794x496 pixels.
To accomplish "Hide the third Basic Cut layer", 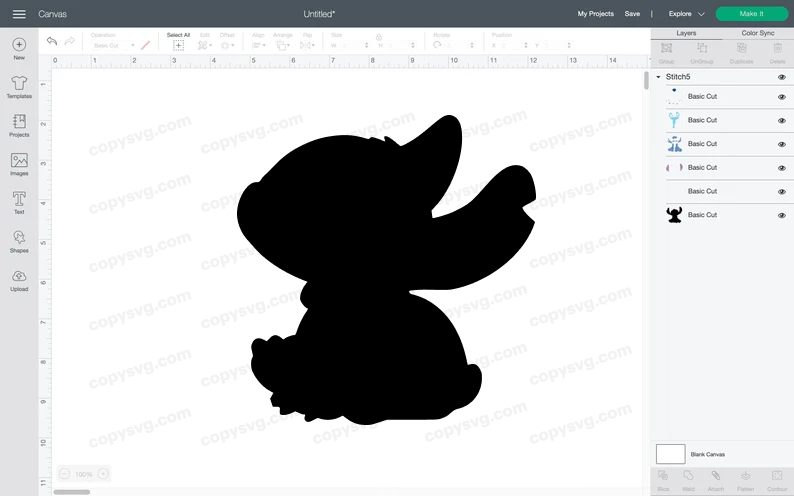I will coord(782,144).
